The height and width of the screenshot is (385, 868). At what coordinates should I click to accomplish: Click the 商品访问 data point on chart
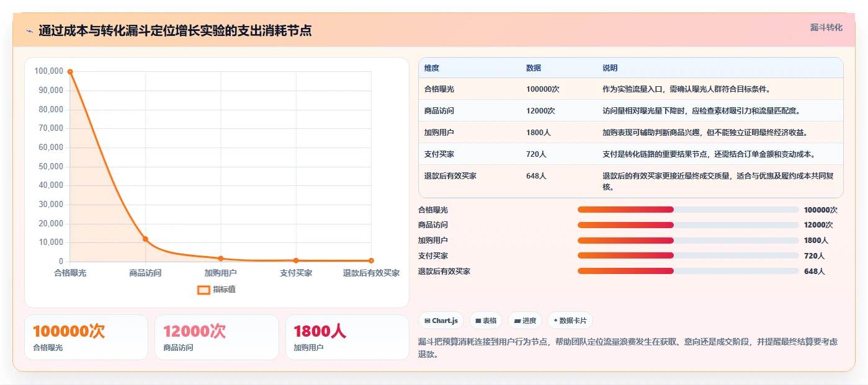click(x=145, y=239)
